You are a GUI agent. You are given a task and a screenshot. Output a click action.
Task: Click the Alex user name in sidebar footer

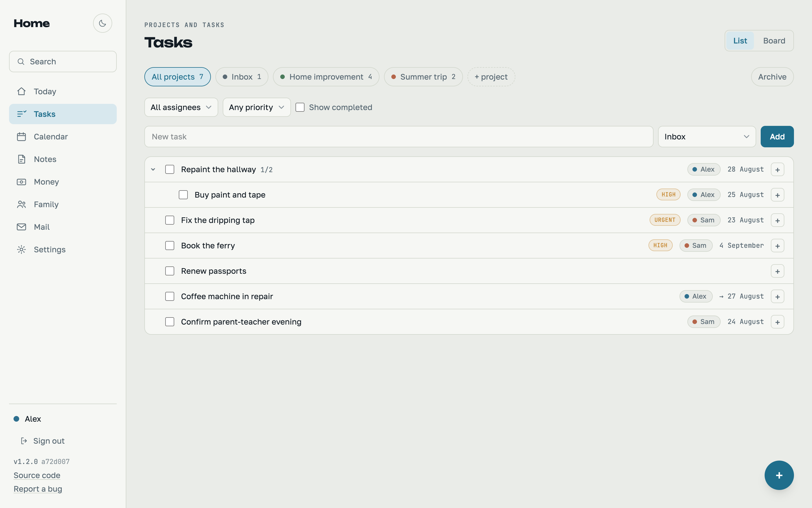(33, 419)
